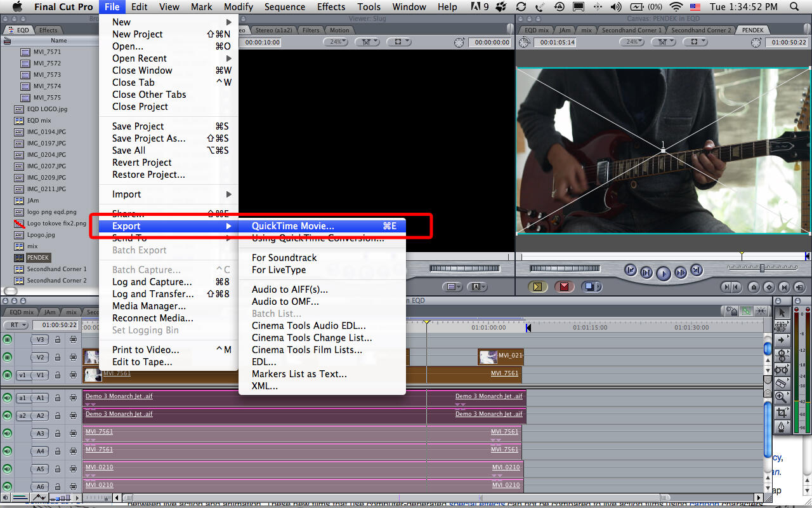Open Canvas view mode pop-up

tap(695, 42)
